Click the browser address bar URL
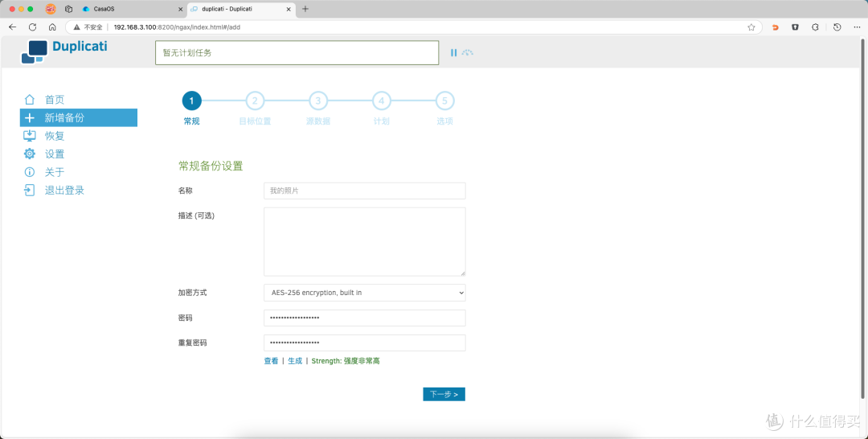This screenshot has width=868, height=439. click(177, 27)
